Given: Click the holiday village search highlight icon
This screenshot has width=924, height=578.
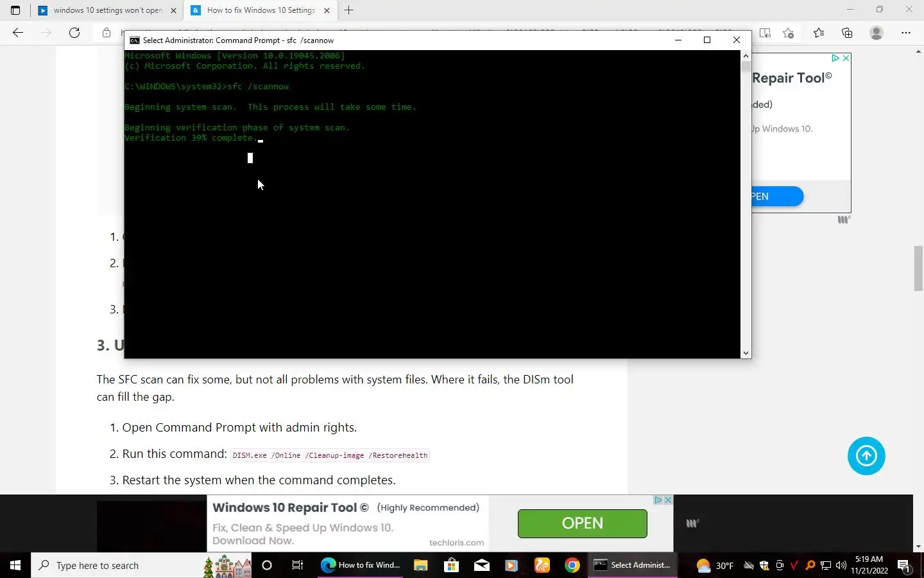Looking at the screenshot, I should pos(227,566).
